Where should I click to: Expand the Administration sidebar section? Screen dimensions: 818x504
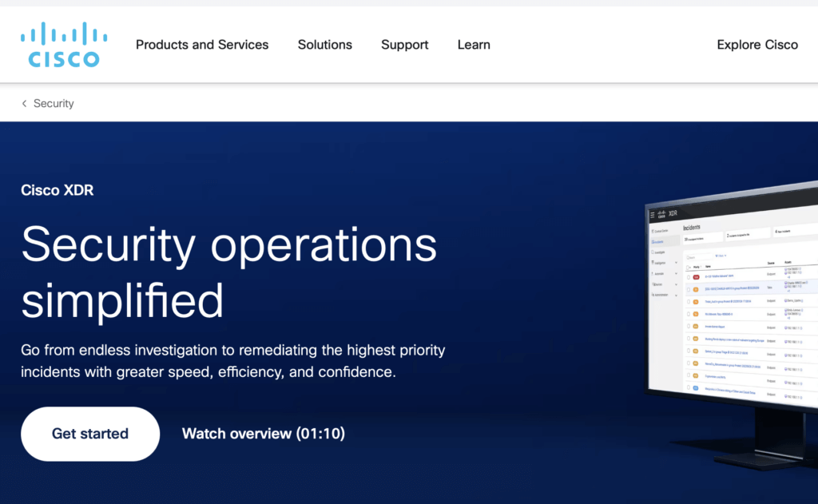click(x=677, y=295)
